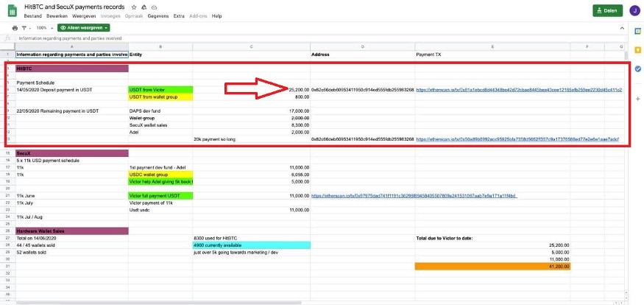Check the cloud save status icon
The height and width of the screenshot is (305, 644).
(154, 7)
